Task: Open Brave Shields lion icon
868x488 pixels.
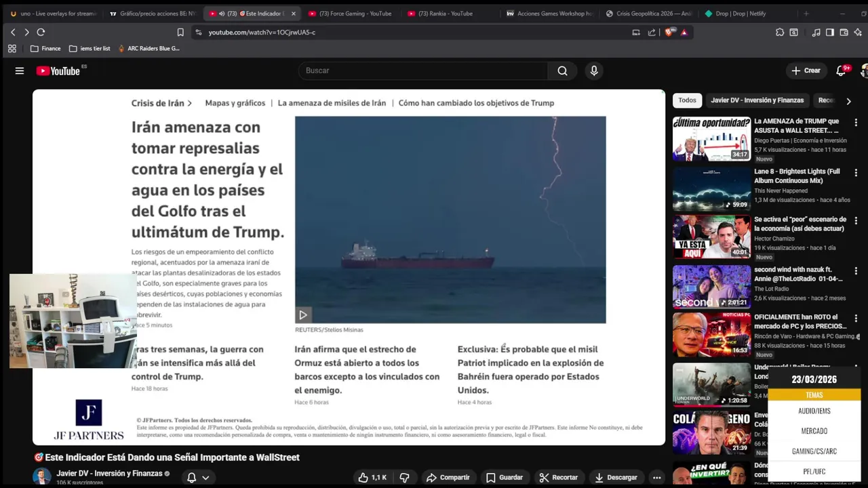Action: [x=669, y=32]
